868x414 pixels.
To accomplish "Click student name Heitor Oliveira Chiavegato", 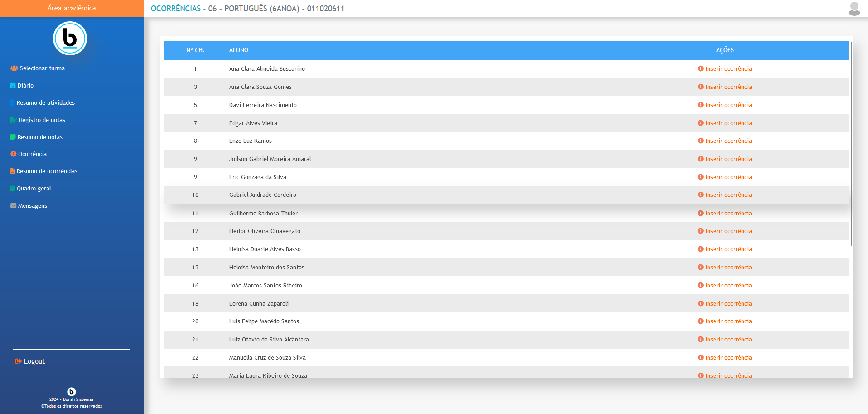I will point(265,231).
